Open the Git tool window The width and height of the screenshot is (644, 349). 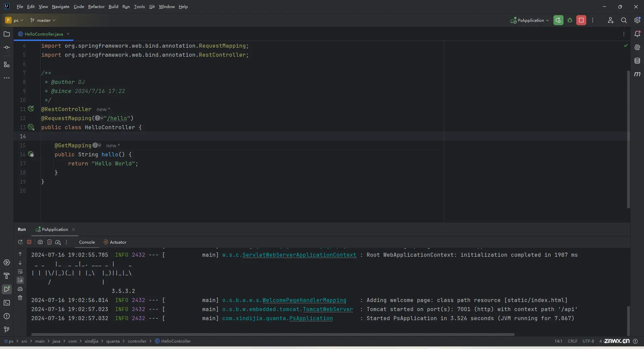(6, 330)
